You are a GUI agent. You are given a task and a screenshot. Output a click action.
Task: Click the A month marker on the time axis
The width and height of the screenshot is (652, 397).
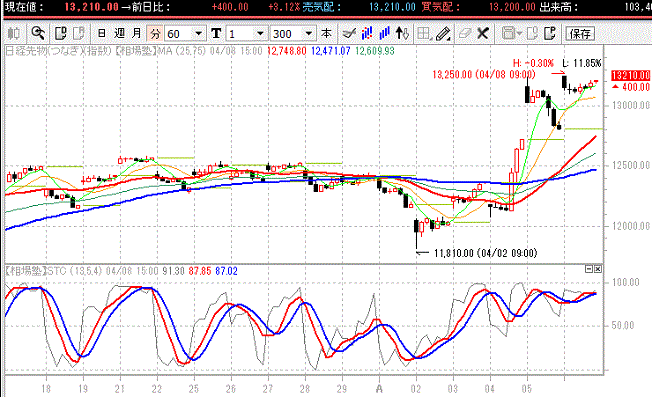pos(379,389)
